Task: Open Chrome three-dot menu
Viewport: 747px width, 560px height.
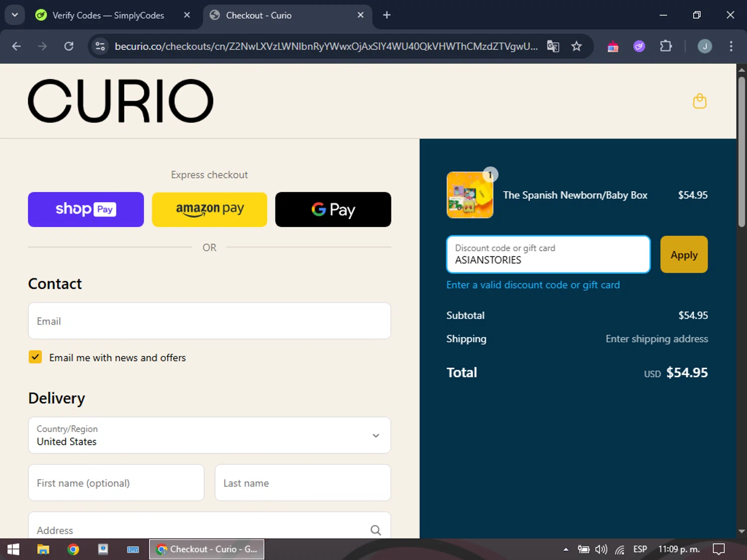Action: tap(731, 46)
